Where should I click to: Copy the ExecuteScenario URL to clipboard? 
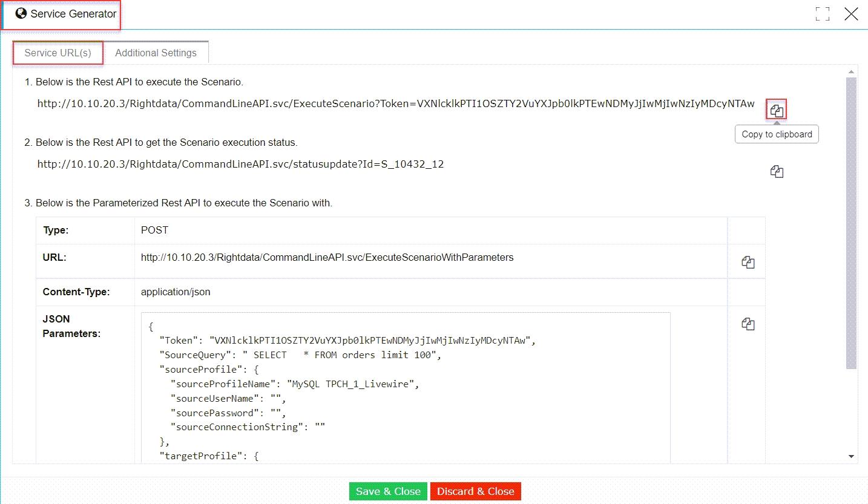point(777,110)
